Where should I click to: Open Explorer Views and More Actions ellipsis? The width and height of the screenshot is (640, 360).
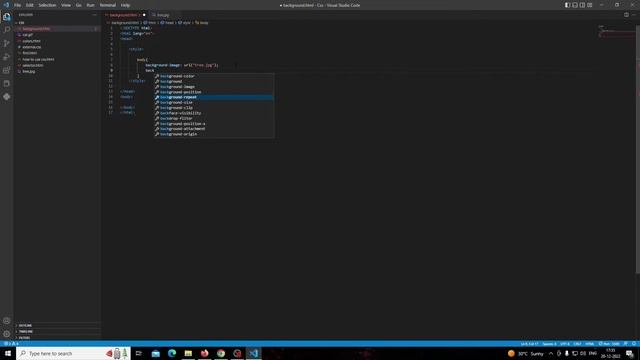point(95,15)
